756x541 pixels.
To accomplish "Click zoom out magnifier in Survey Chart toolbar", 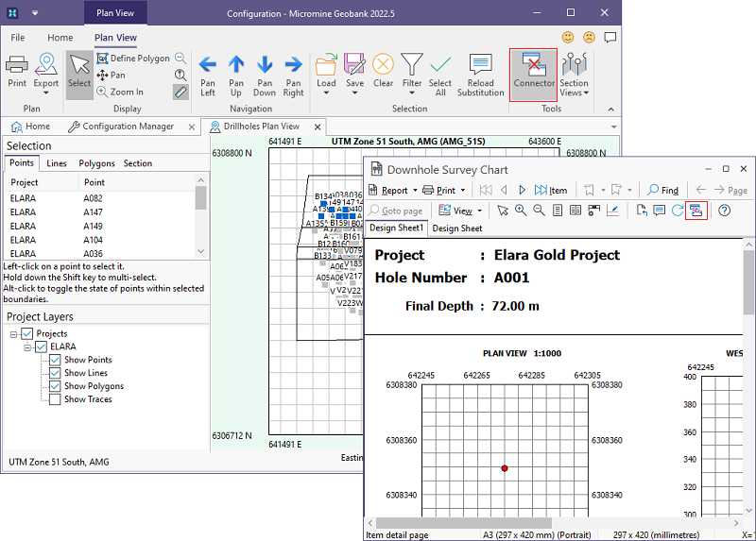I will click(539, 211).
